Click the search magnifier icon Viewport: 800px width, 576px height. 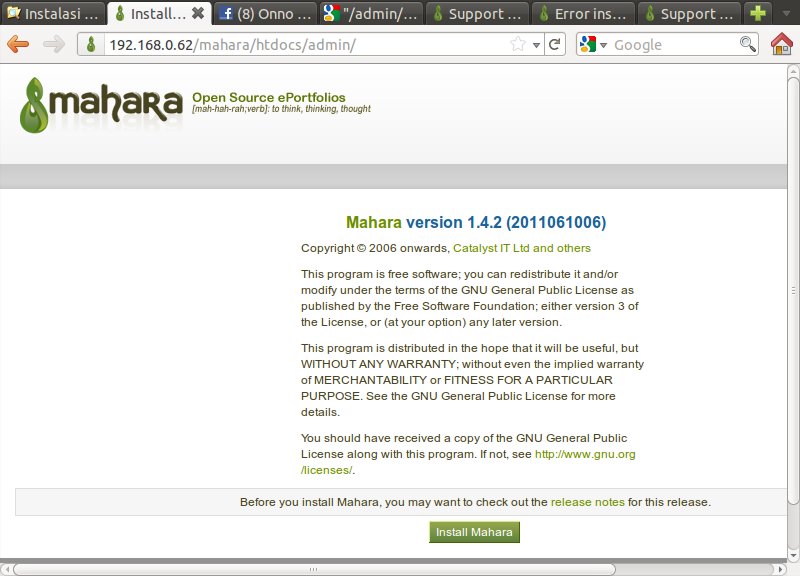[747, 44]
